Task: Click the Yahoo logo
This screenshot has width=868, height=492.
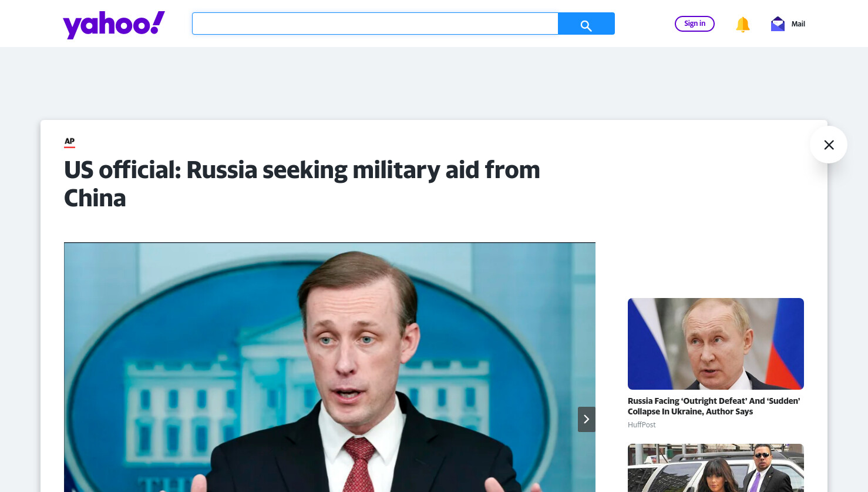Action: (x=114, y=25)
